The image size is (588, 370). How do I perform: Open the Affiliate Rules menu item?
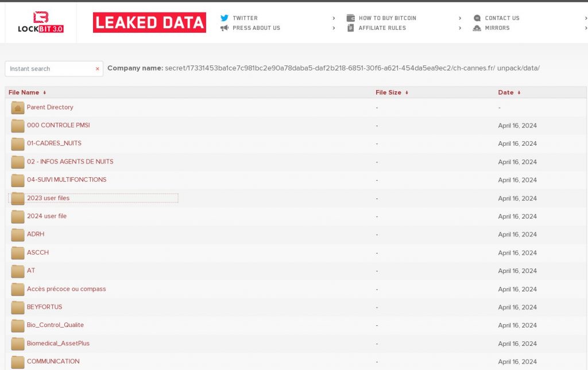click(382, 28)
